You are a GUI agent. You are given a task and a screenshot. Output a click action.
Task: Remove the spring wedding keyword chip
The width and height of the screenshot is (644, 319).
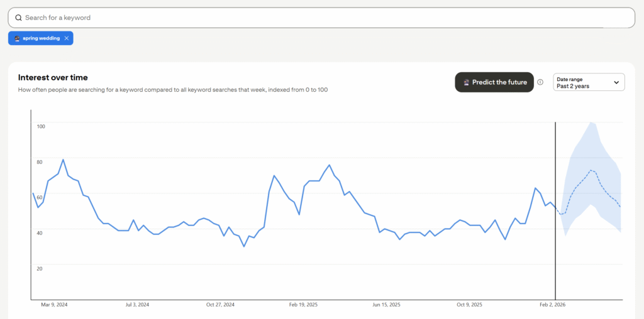67,38
